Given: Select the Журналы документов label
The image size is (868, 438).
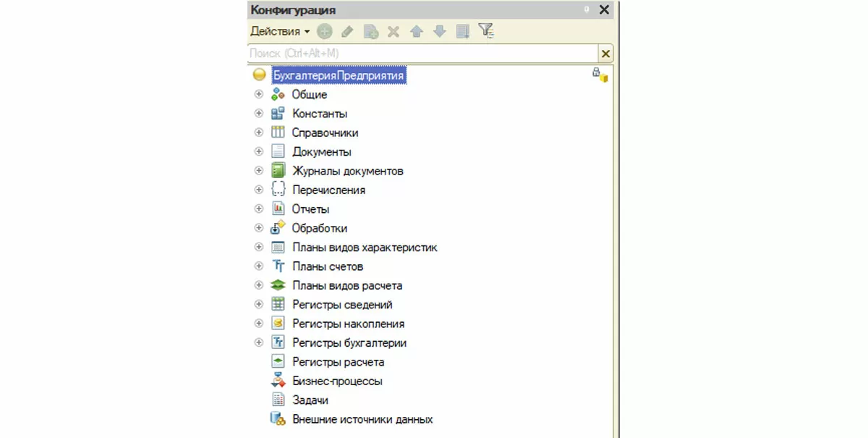Looking at the screenshot, I should pyautogui.click(x=348, y=171).
